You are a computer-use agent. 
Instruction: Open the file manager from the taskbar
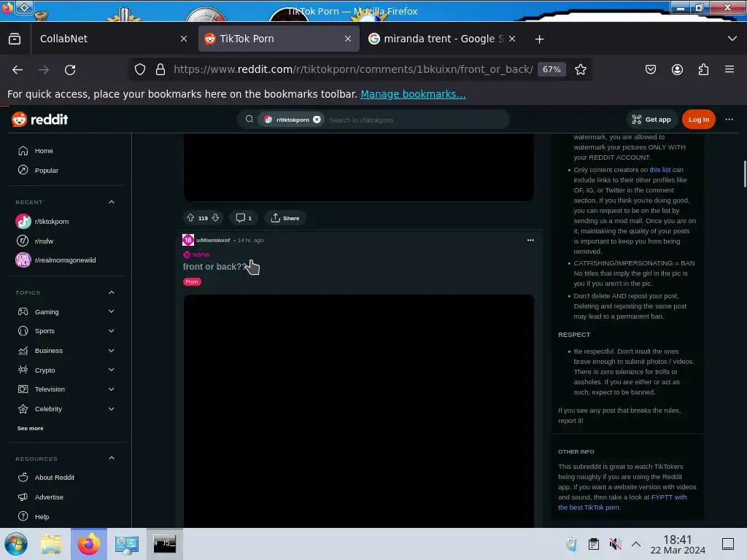point(51,544)
